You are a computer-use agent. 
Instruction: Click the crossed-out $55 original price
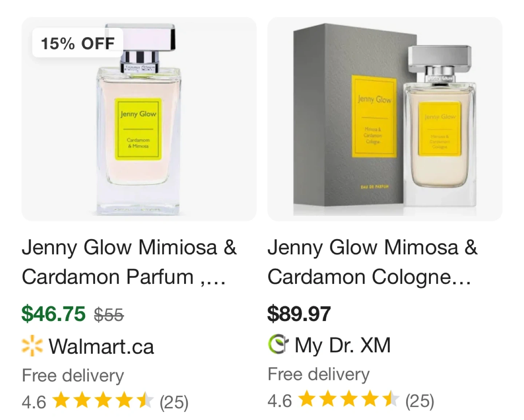(x=109, y=315)
